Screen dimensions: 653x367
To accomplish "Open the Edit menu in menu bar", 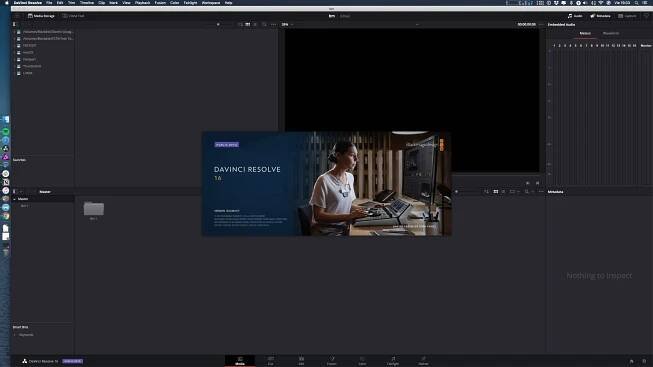I will [x=60, y=2].
